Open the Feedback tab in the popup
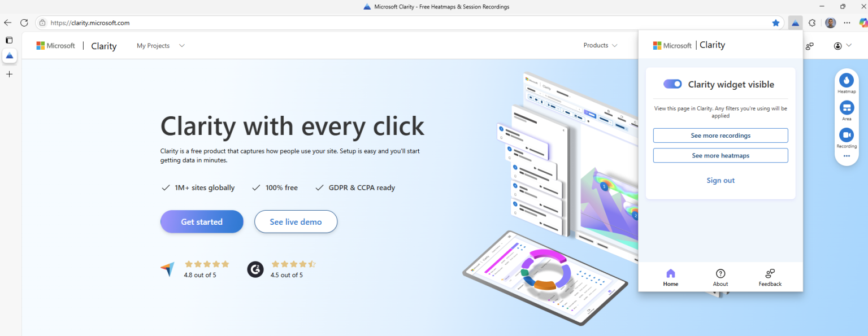The image size is (868, 336). click(x=770, y=277)
